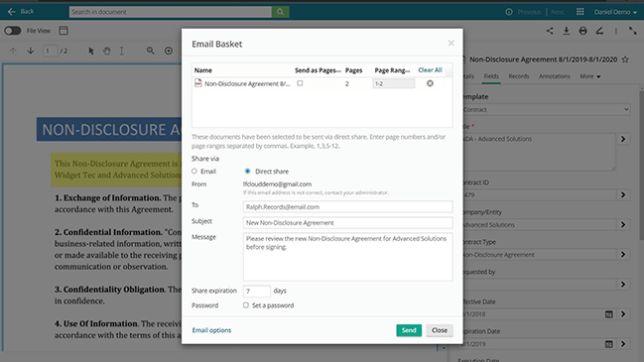Click the Subject input field
The image size is (644, 362).
pyautogui.click(x=348, y=223)
